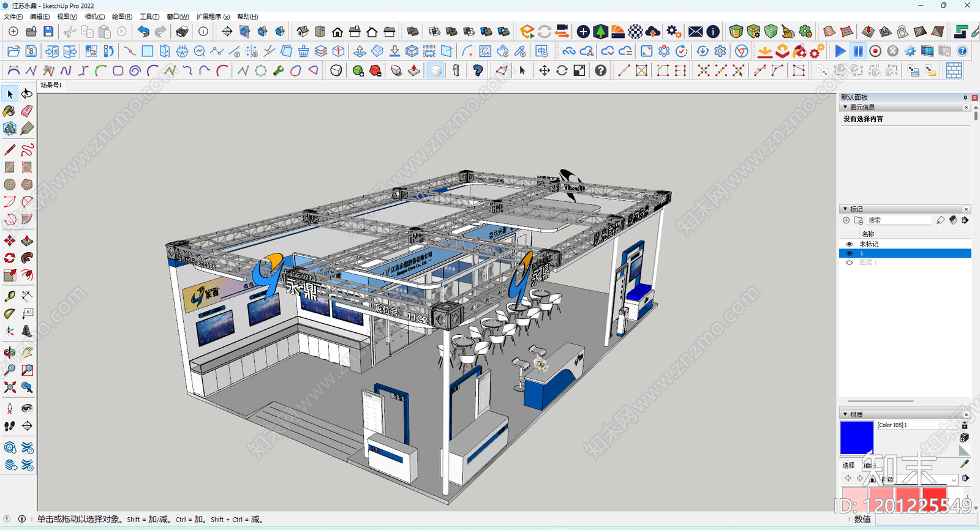Pick the Paint Bucket tool
The image size is (980, 530).
click(10, 111)
